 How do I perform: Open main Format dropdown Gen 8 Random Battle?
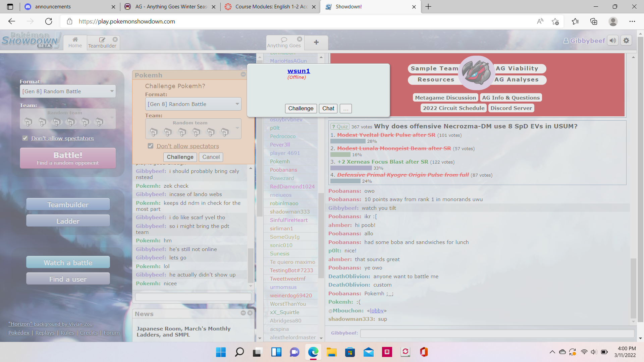click(x=68, y=91)
